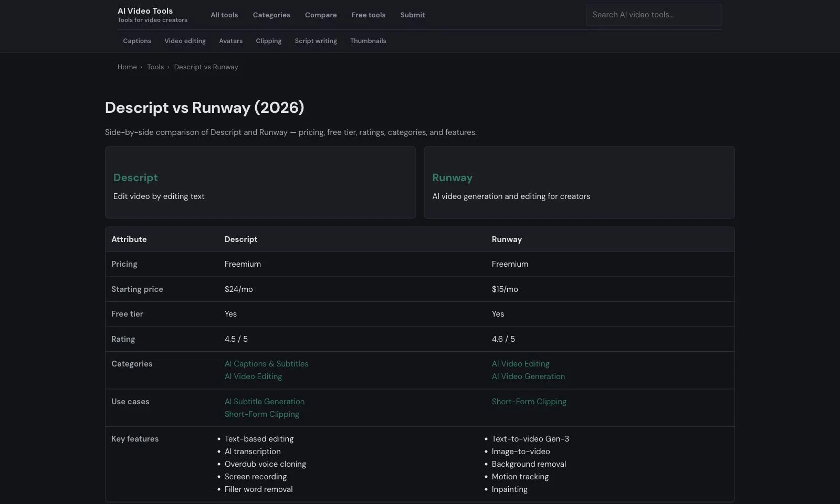This screenshot has width=840, height=504.
Task: Open the AI Subtitle Generation use case
Action: [x=265, y=402]
